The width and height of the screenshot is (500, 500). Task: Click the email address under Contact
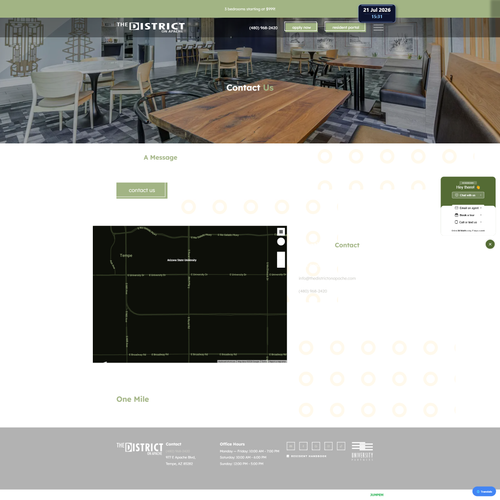[x=327, y=278]
